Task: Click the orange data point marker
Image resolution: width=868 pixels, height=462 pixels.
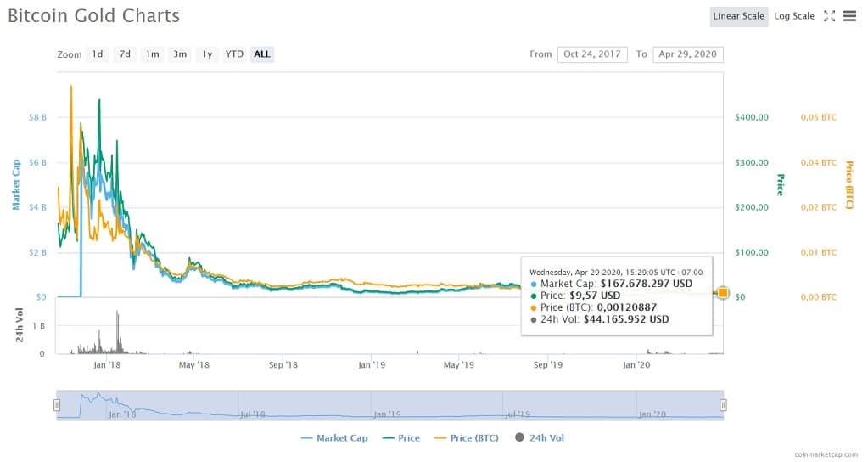Action: (722, 292)
